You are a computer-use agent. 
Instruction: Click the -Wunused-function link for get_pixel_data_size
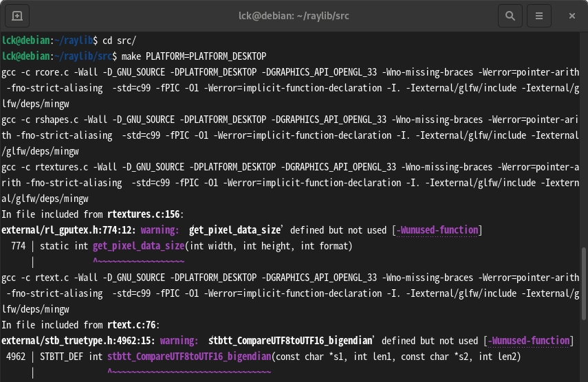pyautogui.click(x=437, y=230)
